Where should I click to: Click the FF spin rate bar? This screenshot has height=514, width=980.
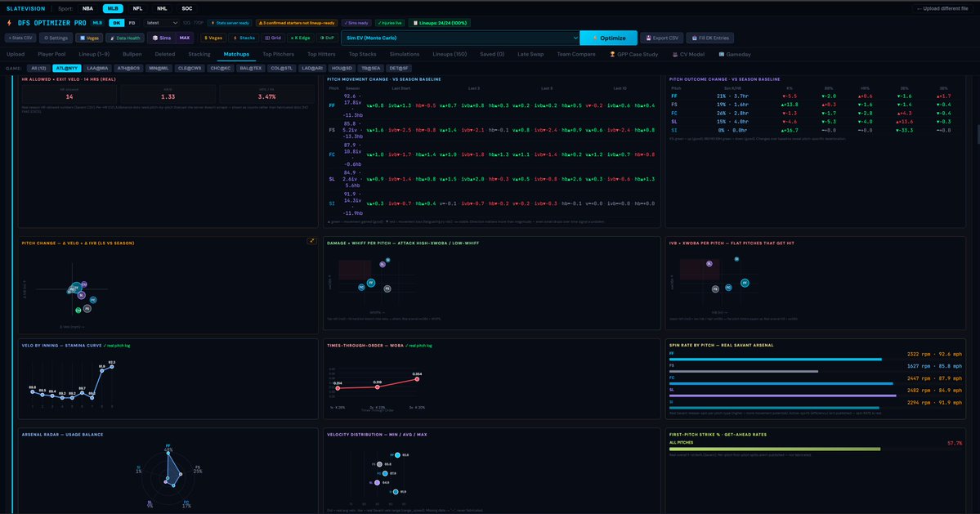pos(775,359)
